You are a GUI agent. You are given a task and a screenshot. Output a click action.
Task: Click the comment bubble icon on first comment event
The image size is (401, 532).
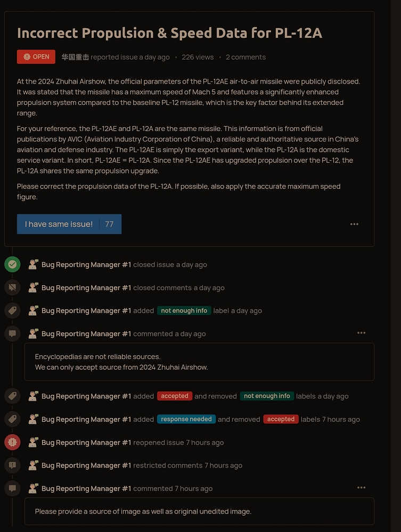(x=12, y=334)
